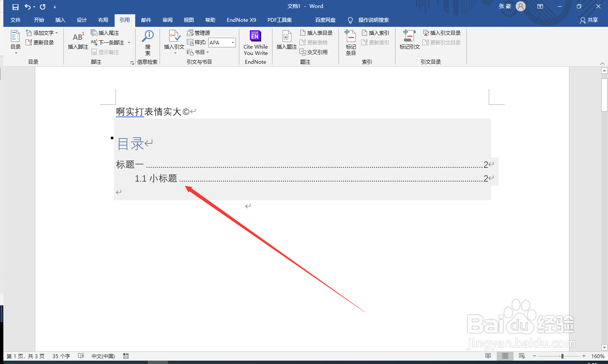Click 插入索引 button
The width and height of the screenshot is (608, 364).
coord(375,33)
